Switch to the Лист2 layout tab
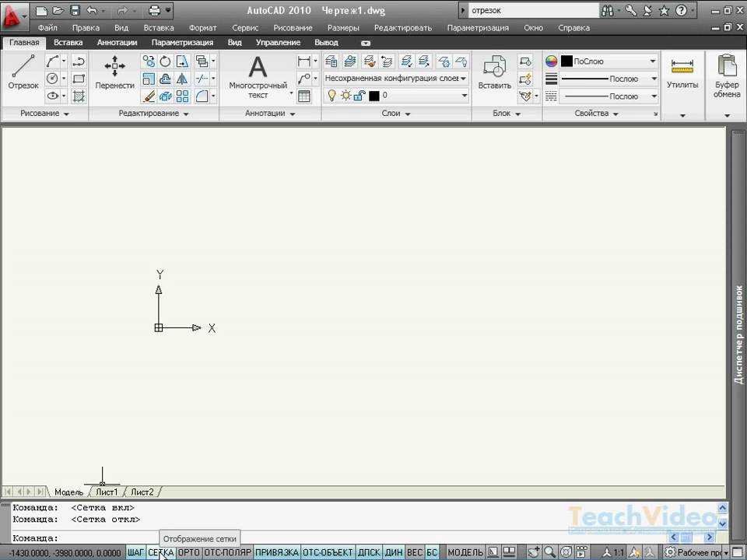The height and width of the screenshot is (560, 747). point(142,492)
